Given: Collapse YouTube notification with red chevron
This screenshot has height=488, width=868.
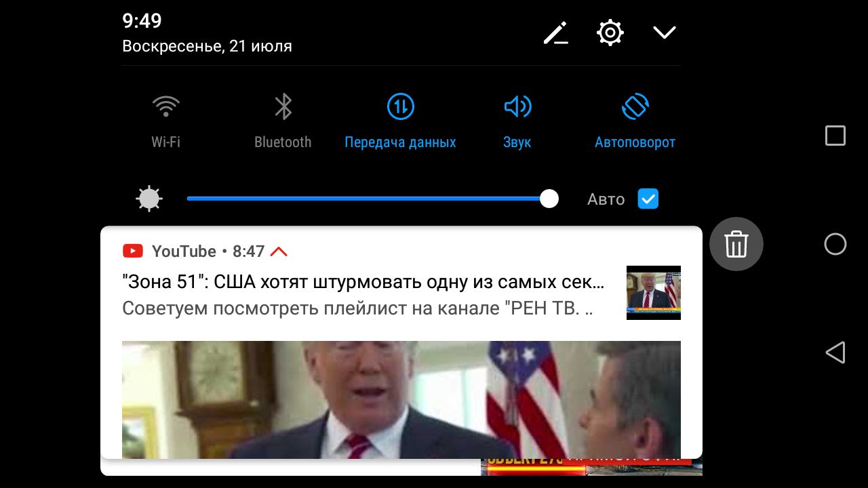Looking at the screenshot, I should (x=279, y=251).
